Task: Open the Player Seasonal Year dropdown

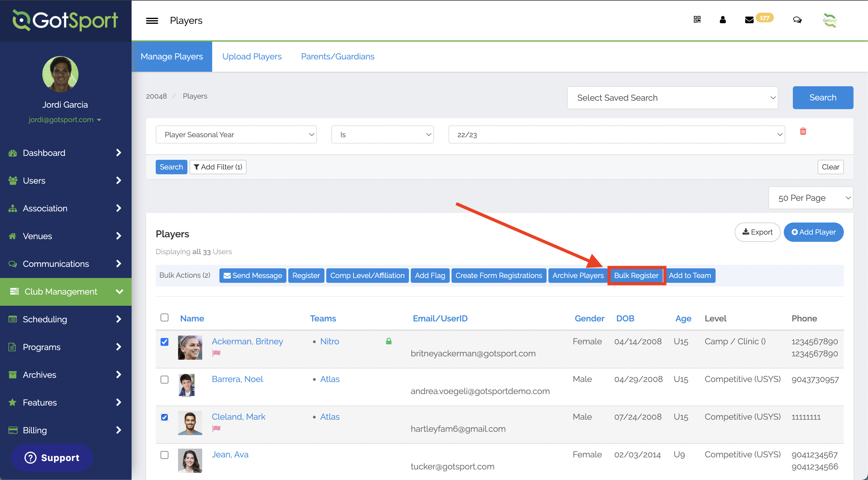Action: coord(236,135)
